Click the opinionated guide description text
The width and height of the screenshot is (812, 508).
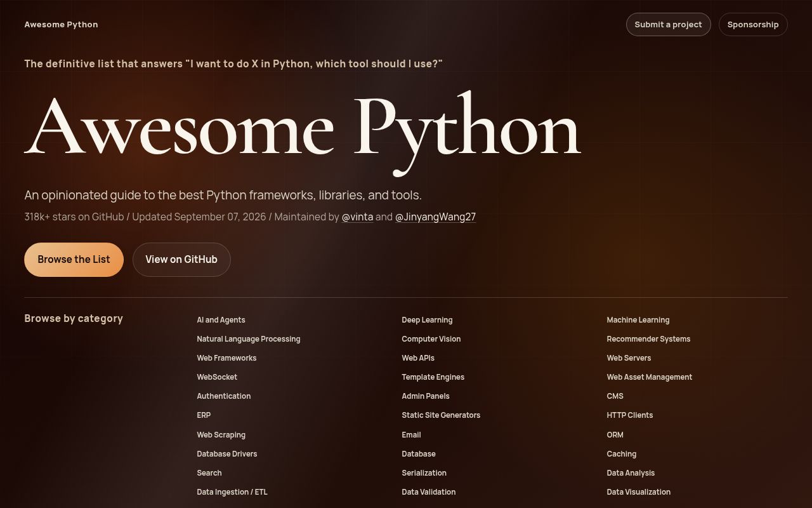coord(223,195)
